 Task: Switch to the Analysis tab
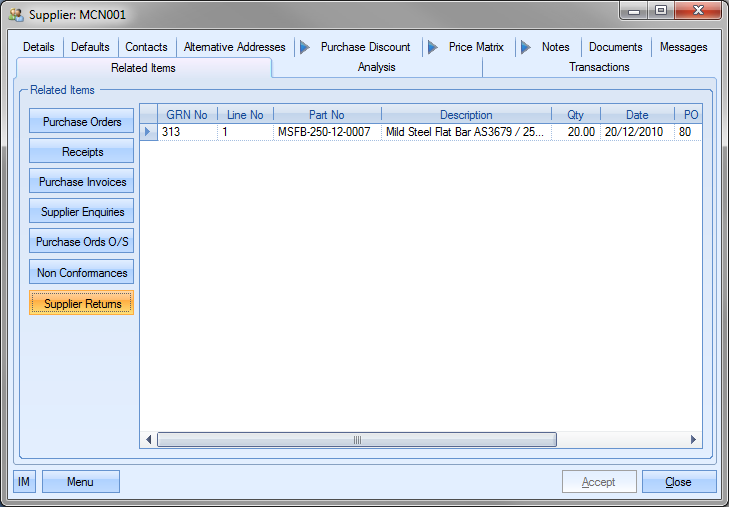376,68
